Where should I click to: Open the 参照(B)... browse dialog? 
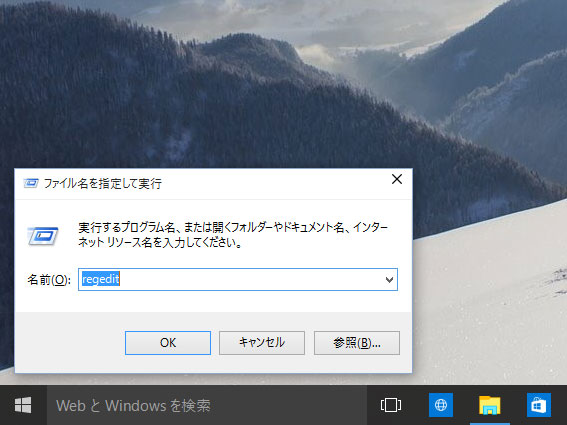point(357,343)
